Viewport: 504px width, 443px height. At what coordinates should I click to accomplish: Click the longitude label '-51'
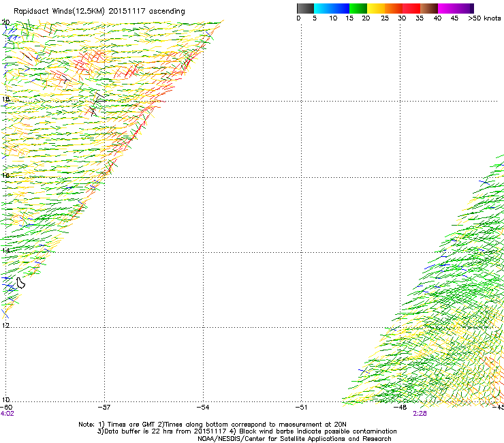click(301, 408)
